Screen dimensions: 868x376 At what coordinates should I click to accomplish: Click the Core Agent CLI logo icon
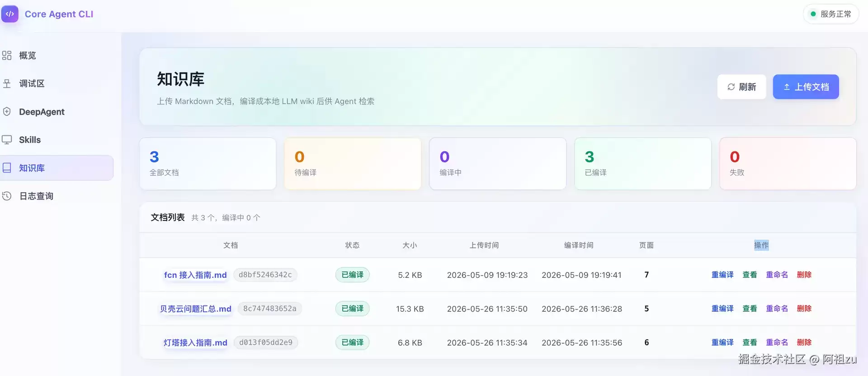click(x=10, y=14)
